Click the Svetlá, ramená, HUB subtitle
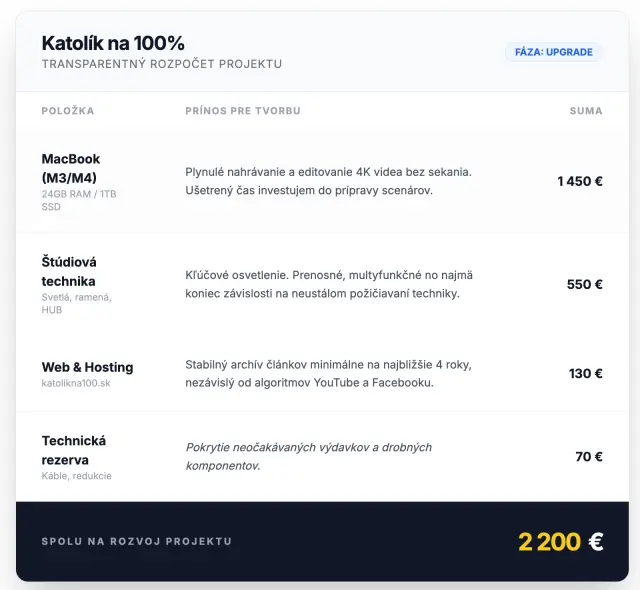The width and height of the screenshot is (640, 590). click(x=77, y=303)
